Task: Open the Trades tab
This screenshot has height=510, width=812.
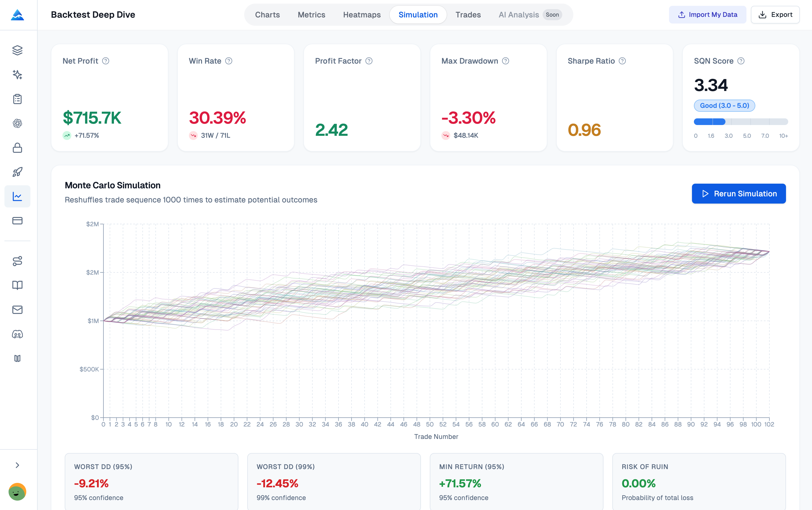Action: (x=468, y=15)
